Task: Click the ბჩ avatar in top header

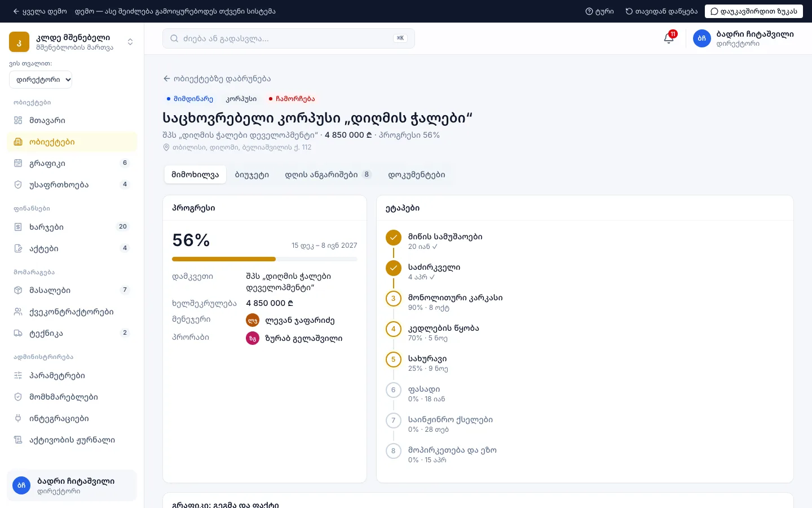Action: [702, 38]
